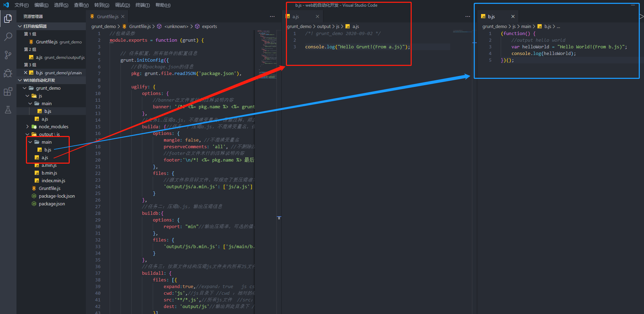Open the Search view in activity bar

click(8, 37)
